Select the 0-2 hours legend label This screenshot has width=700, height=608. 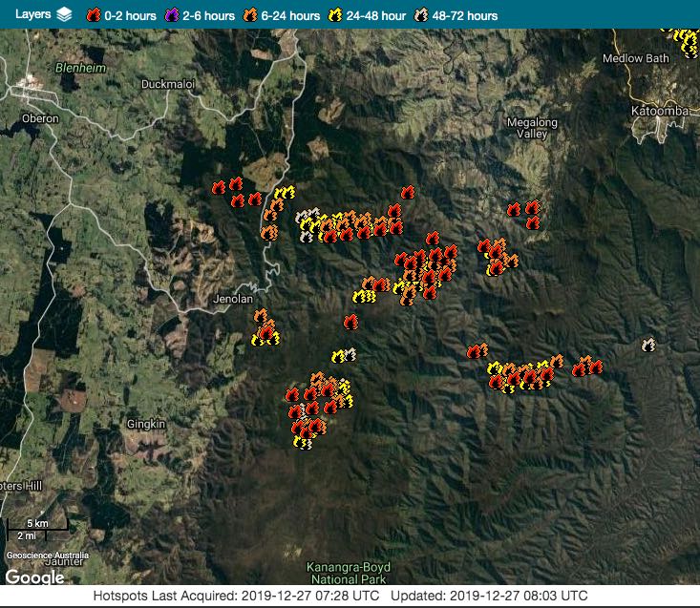click(131, 16)
